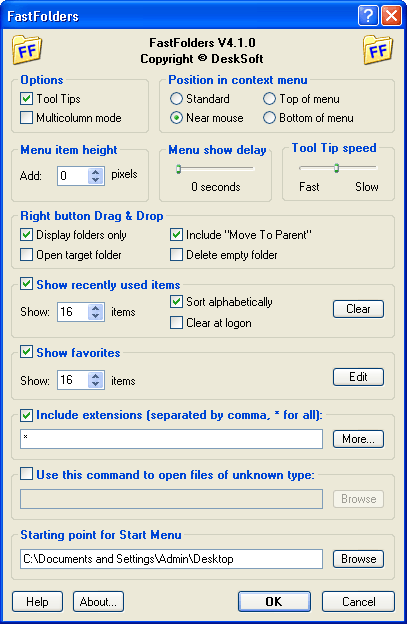Enable Delete empty folder checkbox
407x624 pixels.
pyautogui.click(x=176, y=255)
